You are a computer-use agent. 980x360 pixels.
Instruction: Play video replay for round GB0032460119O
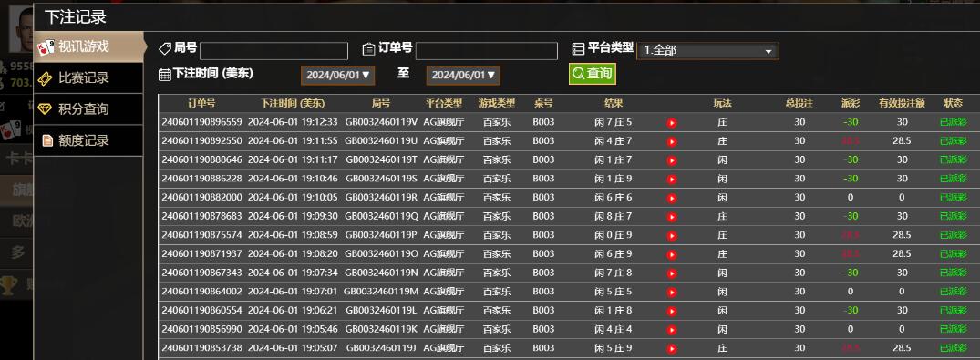click(x=672, y=255)
